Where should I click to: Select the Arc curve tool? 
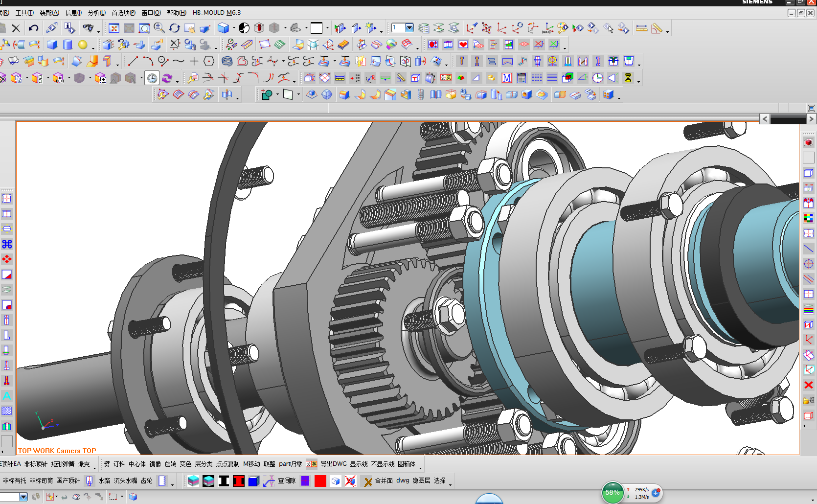(x=148, y=61)
